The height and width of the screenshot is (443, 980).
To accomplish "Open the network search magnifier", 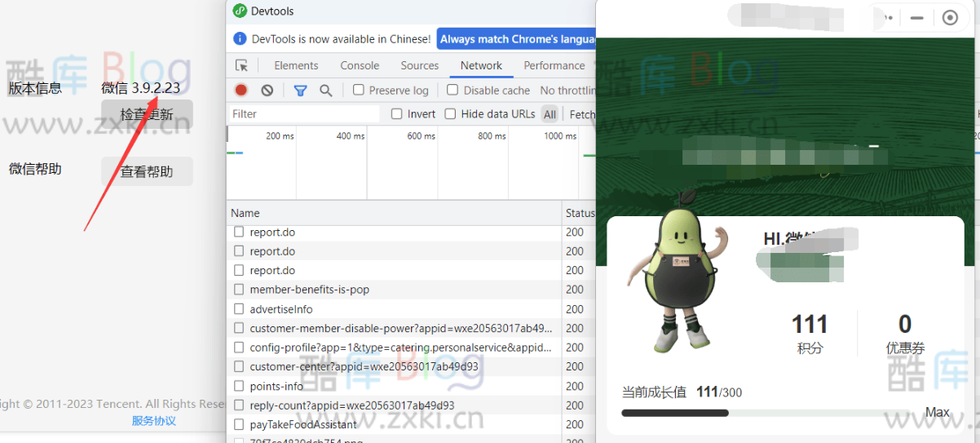I will click(x=325, y=91).
